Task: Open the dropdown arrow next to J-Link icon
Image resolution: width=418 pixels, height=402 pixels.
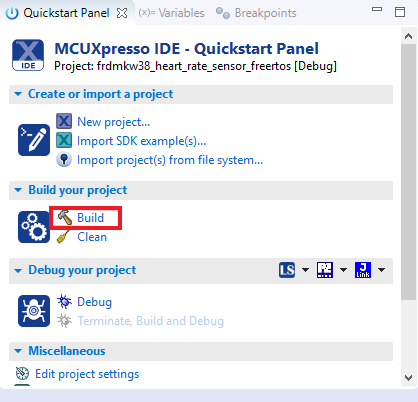Action: 382,270
